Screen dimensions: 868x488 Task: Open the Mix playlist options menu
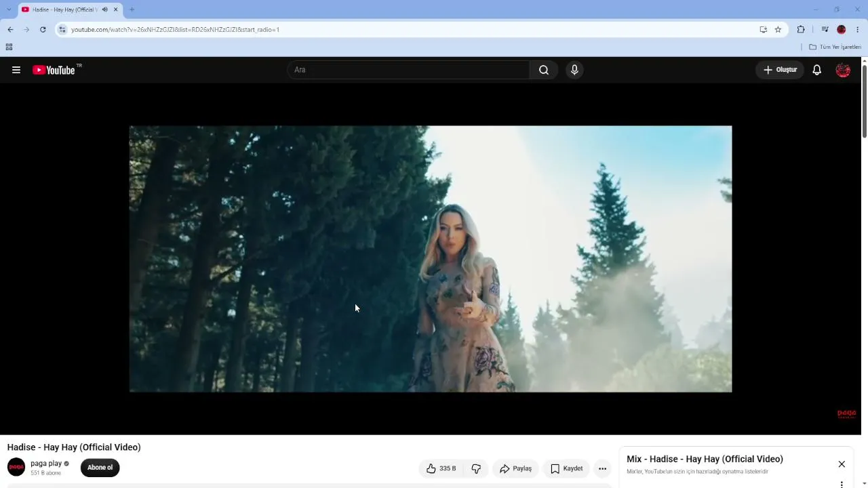coord(842,485)
